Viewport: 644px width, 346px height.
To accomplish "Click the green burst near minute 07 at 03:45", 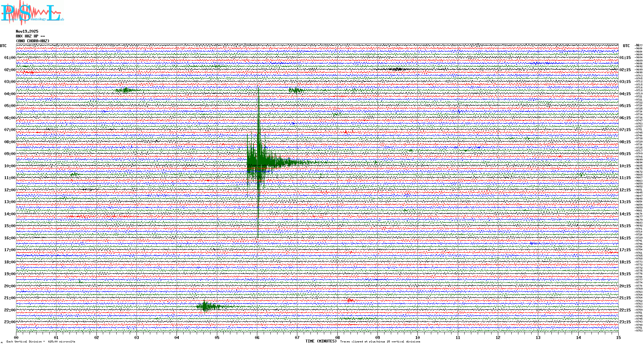I will (x=295, y=90).
